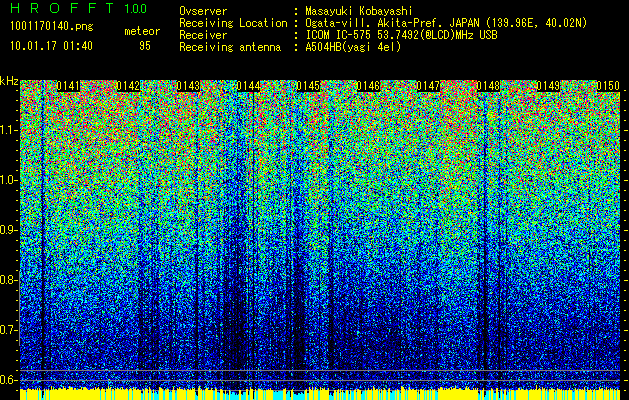Click the 'Receiving antenna' label
This screenshot has width=629, height=400.
click(230, 47)
